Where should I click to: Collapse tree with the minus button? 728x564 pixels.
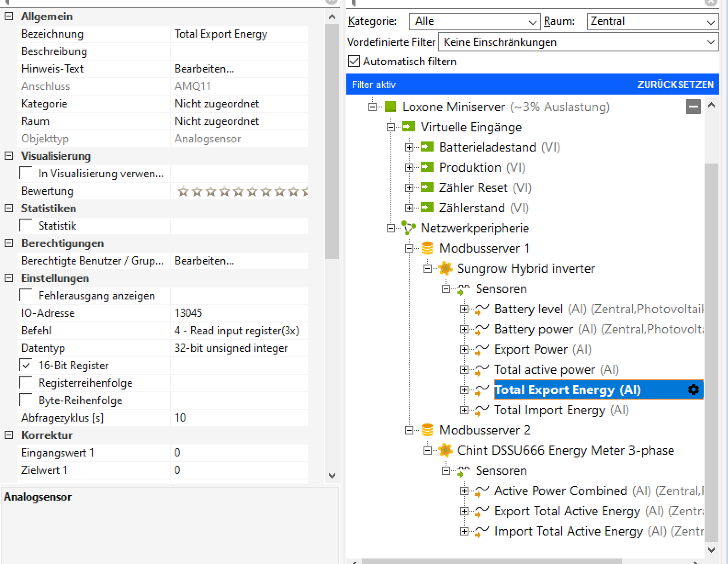click(693, 107)
